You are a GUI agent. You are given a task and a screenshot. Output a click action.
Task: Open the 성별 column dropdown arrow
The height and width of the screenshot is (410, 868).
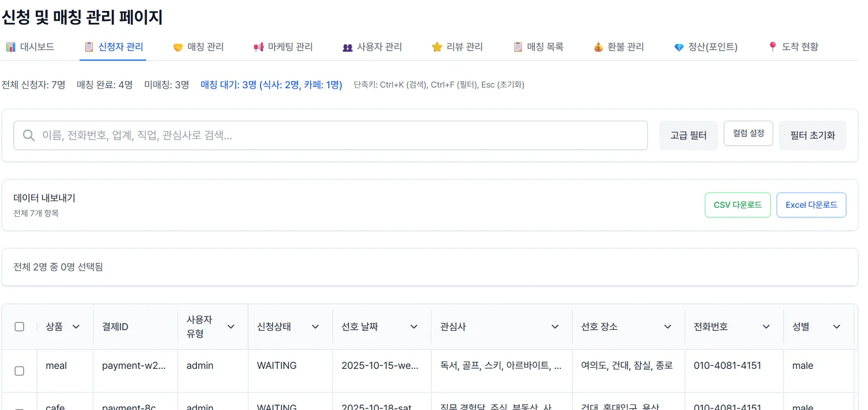coord(837,326)
